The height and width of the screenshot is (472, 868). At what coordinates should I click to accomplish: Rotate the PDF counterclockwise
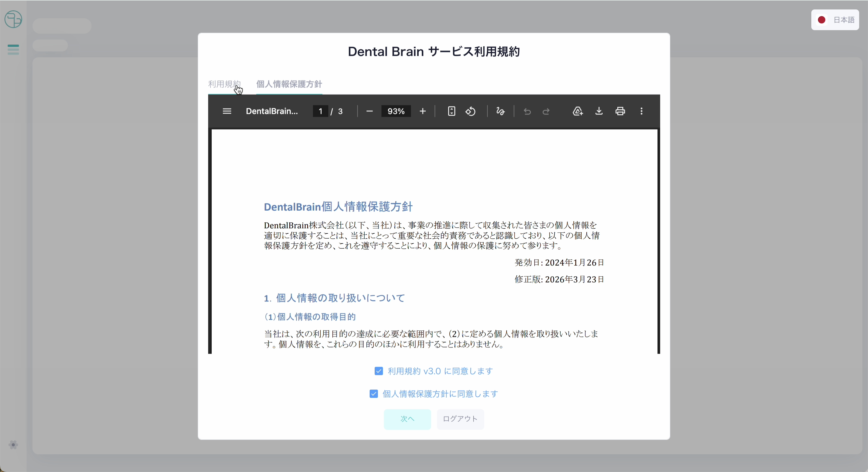coord(471,111)
